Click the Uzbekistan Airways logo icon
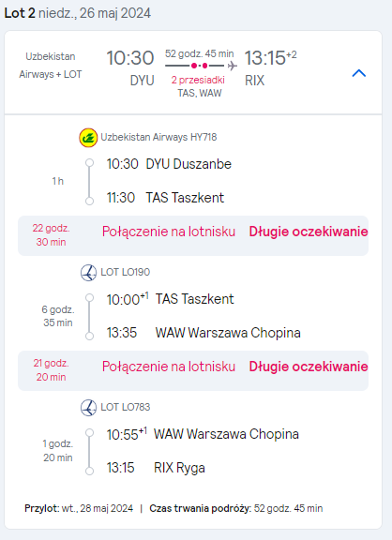Screen dimensions: 392x540 click(88, 138)
